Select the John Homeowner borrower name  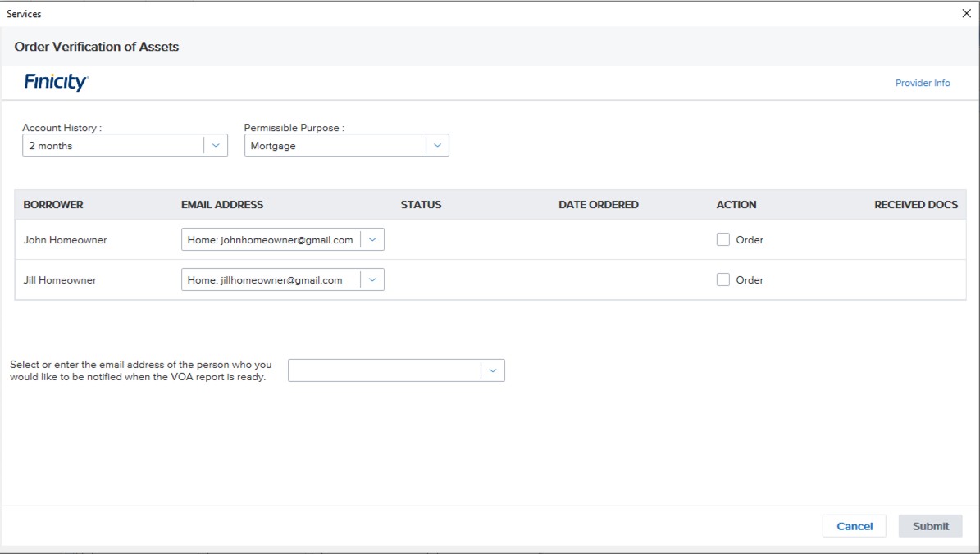(65, 240)
